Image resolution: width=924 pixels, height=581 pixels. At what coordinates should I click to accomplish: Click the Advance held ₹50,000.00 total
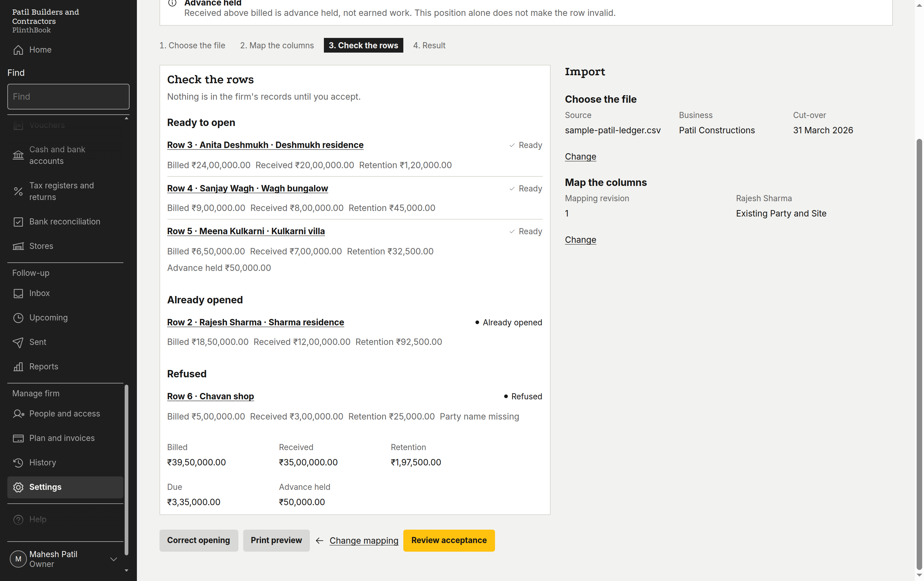click(302, 502)
